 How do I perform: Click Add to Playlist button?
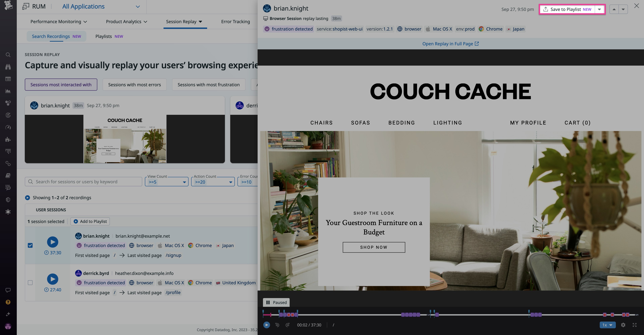(x=90, y=221)
